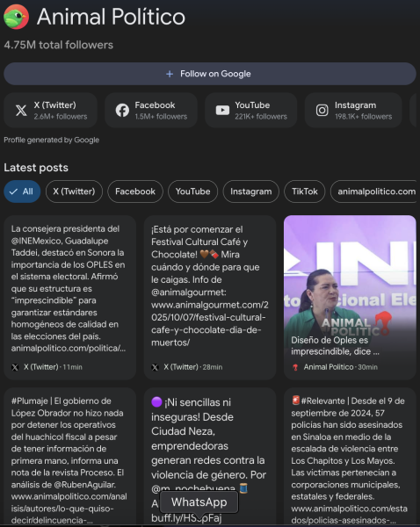The image size is (420, 527).
Task: Click Animal Político source icon on 30min post
Action: [x=295, y=367]
